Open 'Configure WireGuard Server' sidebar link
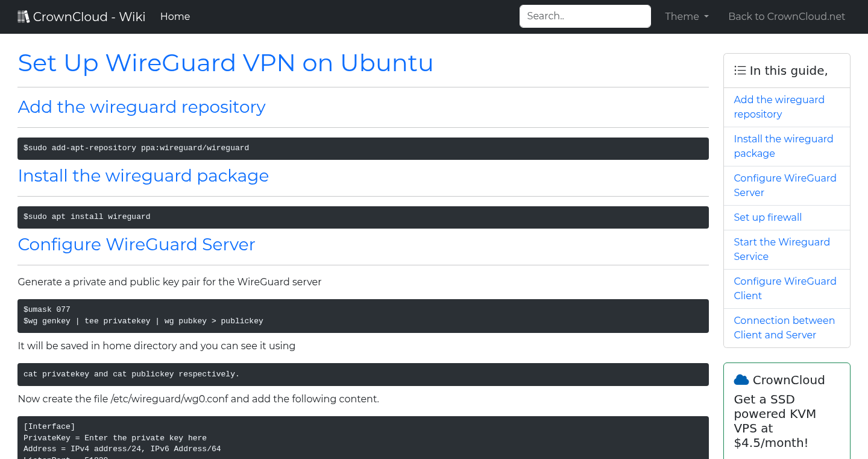Image resolution: width=868 pixels, height=459 pixels. (x=785, y=185)
